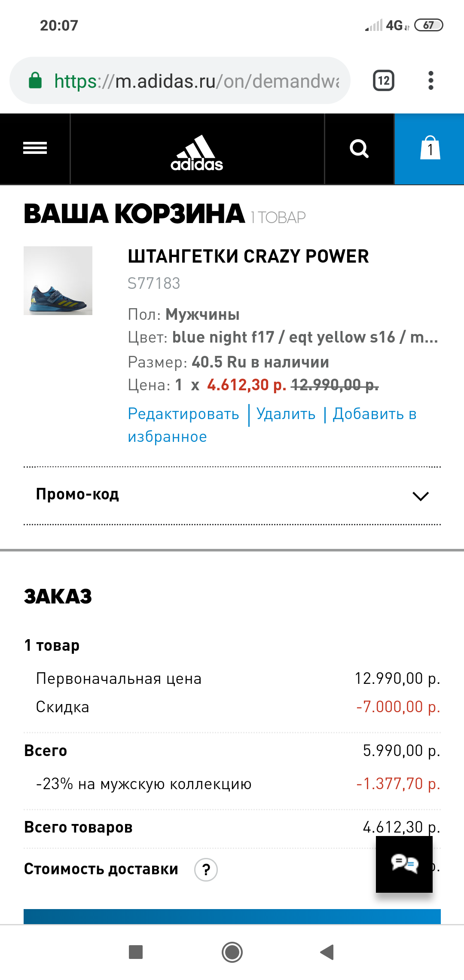Screen dimensions: 464x980
Task: Open the search function
Action: pyautogui.click(x=360, y=150)
